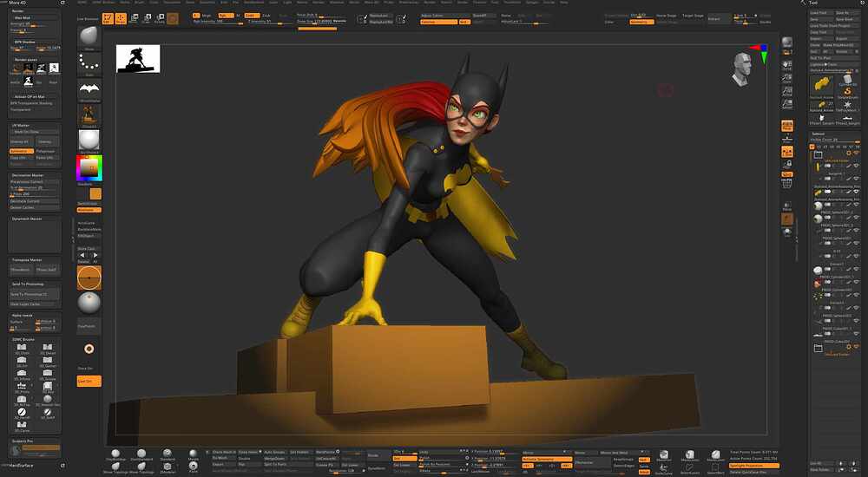This screenshot has width=868, height=477.
Task: Collapse the Transpose Master section
Action: [27, 260]
